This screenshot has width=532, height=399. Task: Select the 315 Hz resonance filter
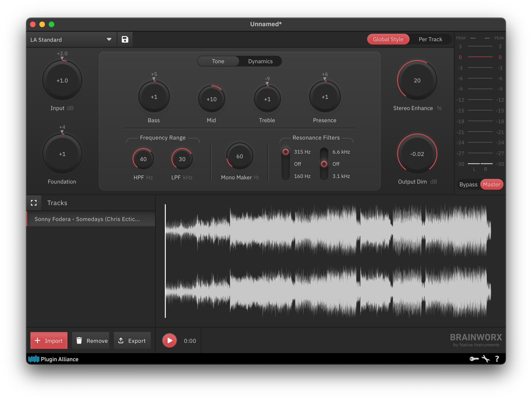click(x=285, y=151)
